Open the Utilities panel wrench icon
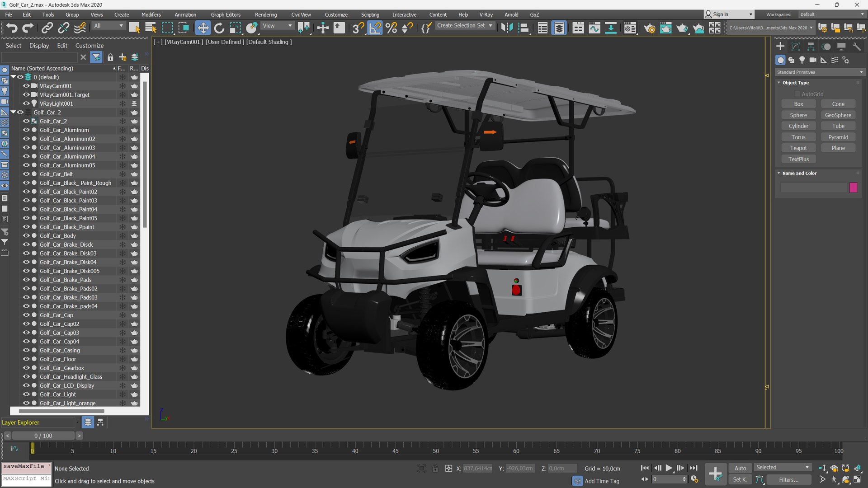 pyautogui.click(x=857, y=47)
